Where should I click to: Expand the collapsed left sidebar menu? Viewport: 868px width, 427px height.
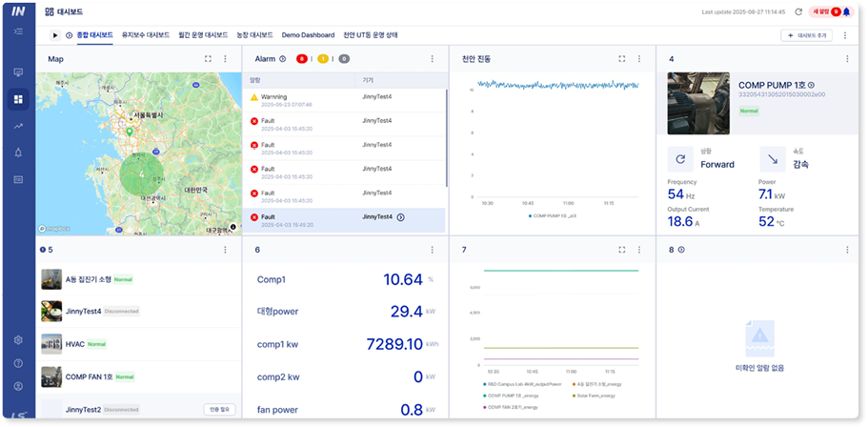tap(18, 31)
